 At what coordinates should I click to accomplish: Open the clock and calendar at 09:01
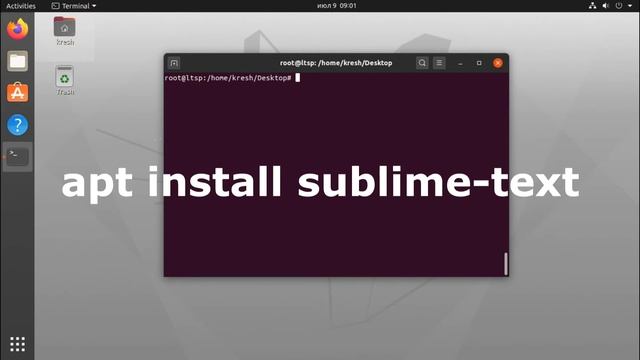coord(337,6)
